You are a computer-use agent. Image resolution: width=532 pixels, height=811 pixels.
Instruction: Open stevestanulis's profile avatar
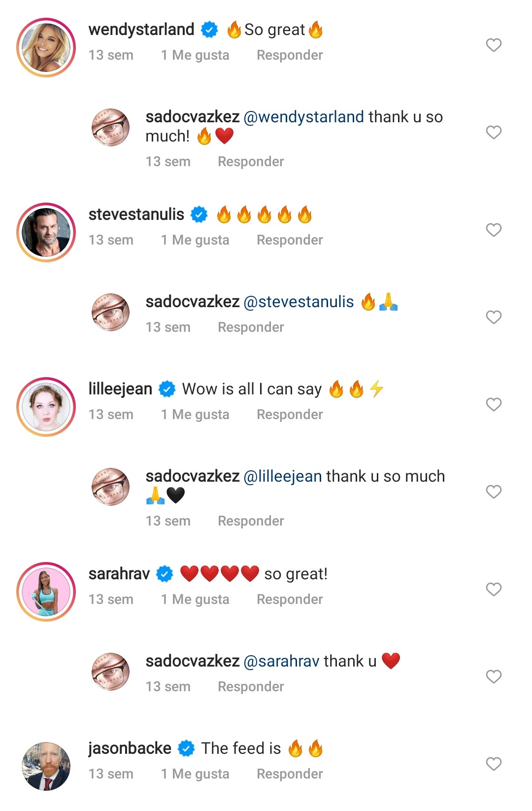[46, 232]
